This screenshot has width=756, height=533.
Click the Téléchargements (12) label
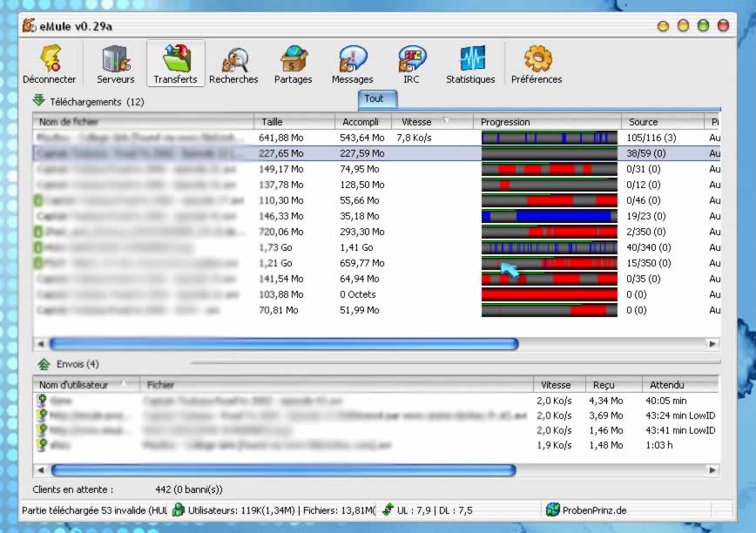pos(97,102)
